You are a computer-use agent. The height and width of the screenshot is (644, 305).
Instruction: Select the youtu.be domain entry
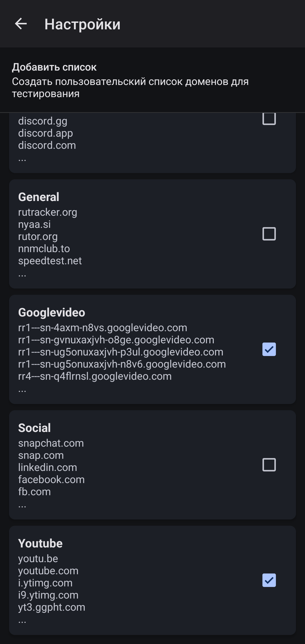click(x=38, y=559)
